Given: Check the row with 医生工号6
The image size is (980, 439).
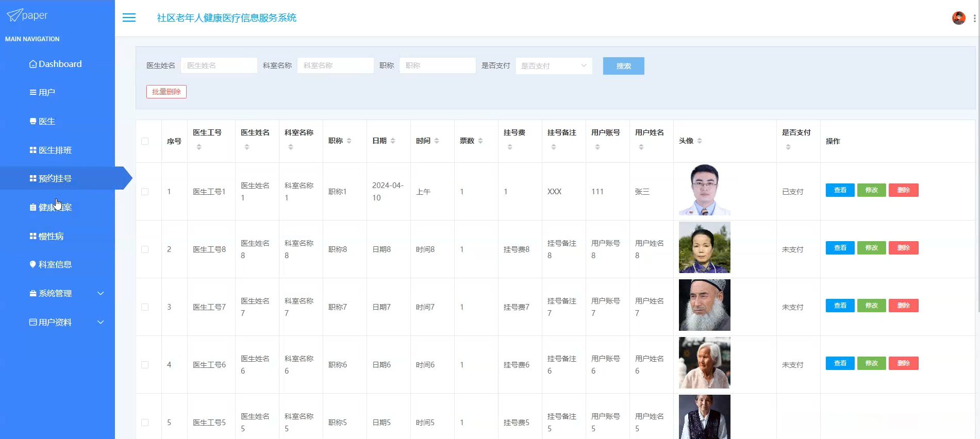Looking at the screenshot, I should pos(145,365).
